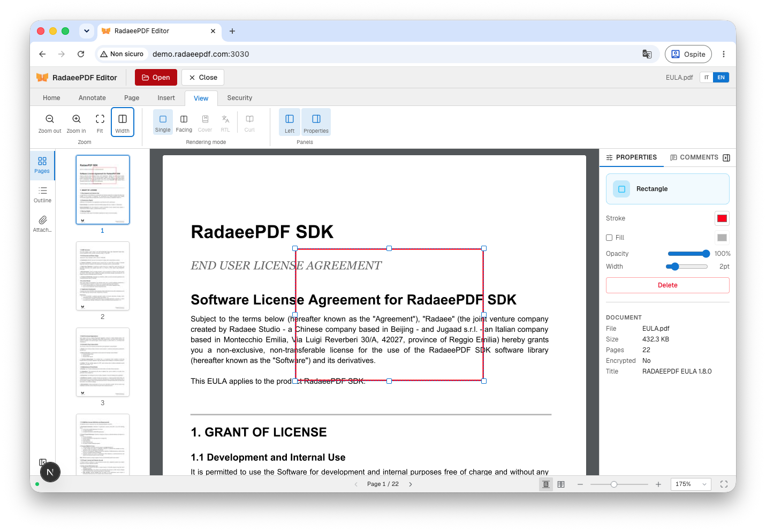Pick the gray Fill color swatch
The height and width of the screenshot is (532, 766).
[722, 238]
